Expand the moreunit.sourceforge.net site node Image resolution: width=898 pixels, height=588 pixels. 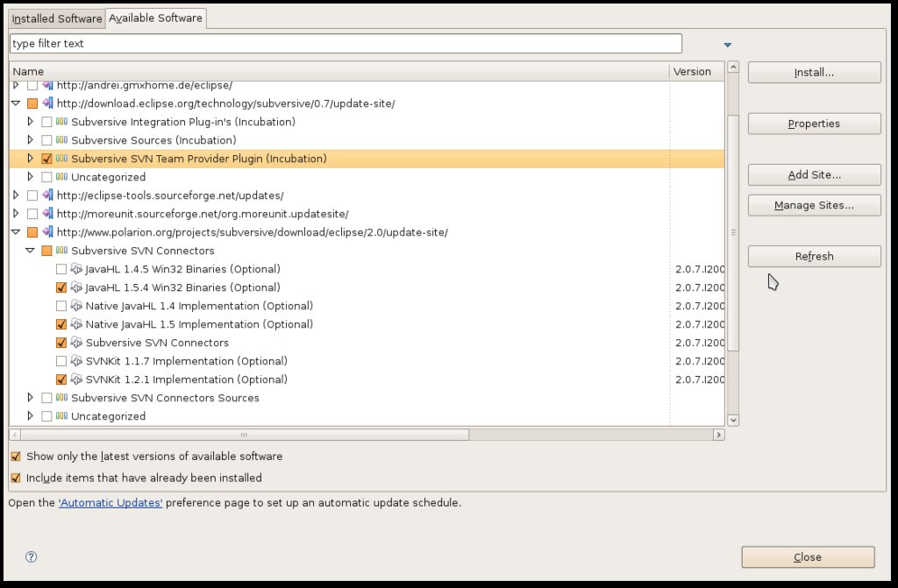tap(16, 214)
